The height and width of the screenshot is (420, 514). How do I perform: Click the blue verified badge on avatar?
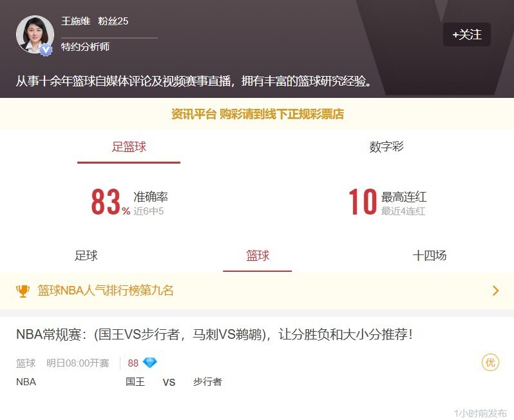[46, 50]
